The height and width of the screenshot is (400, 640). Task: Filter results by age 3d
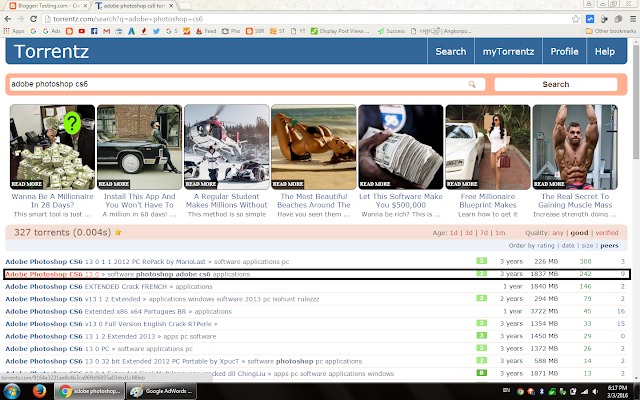(469, 233)
